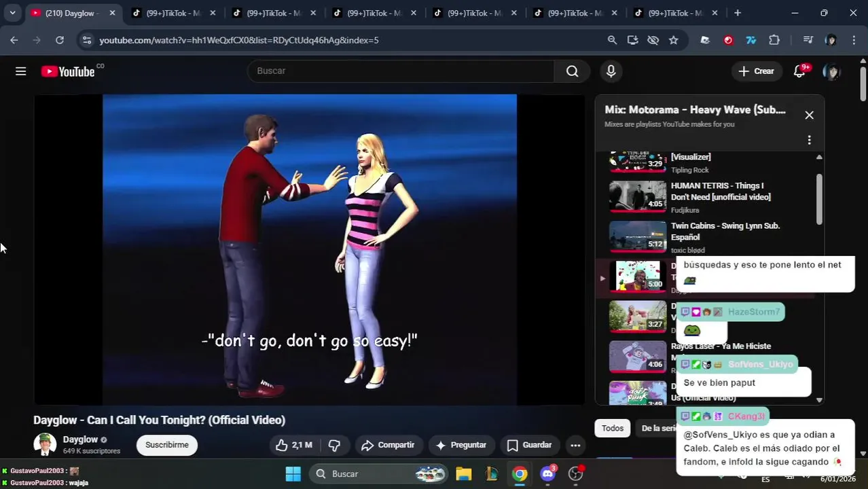Open Chrome zoom magnifier in address bar
This screenshot has width=868, height=489.
tap(612, 40)
